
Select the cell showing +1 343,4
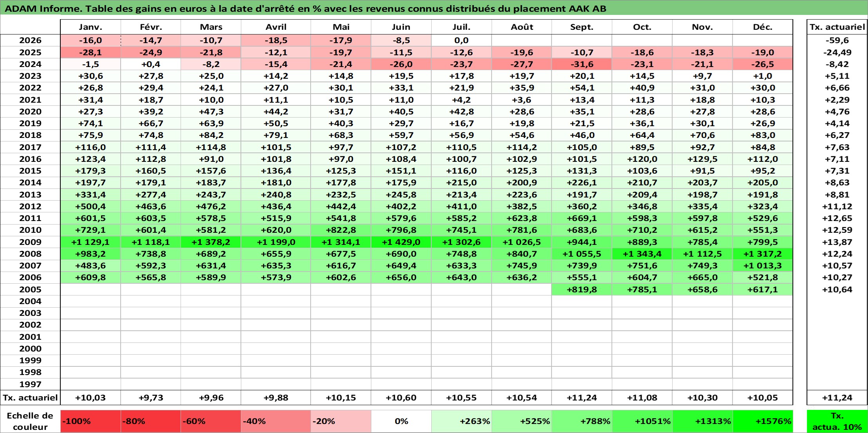pos(642,254)
